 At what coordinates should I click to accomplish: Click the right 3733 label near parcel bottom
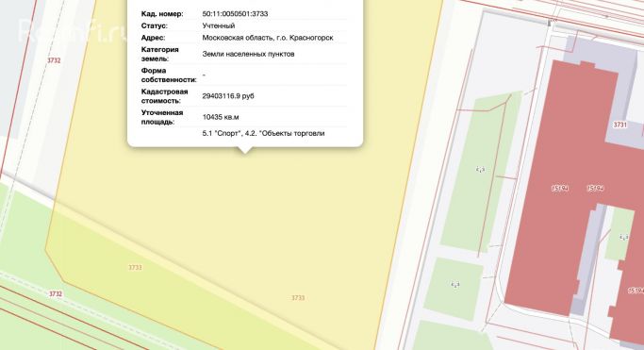[298, 298]
